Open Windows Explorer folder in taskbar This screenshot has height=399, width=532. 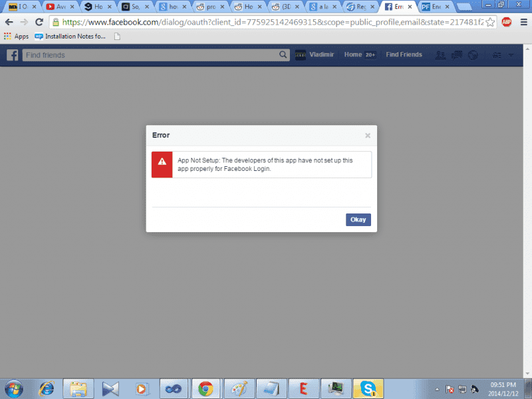(x=78, y=389)
